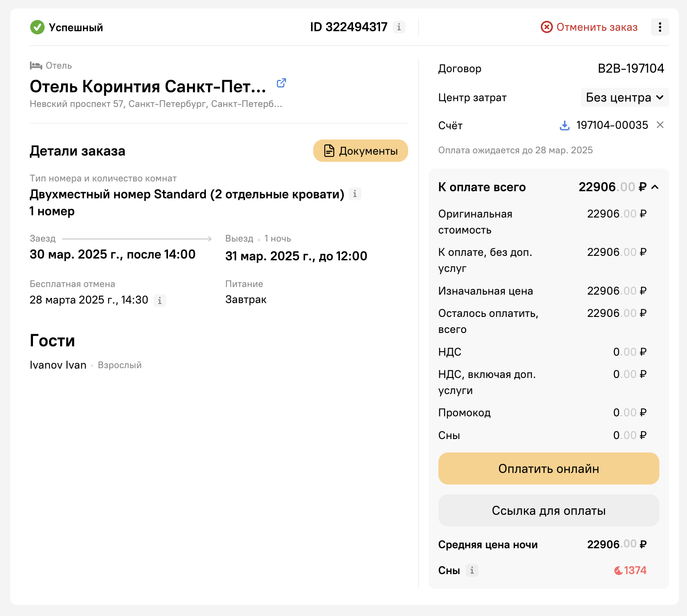687x616 pixels.
Task: Collapse К оплате всего breakdown chevron
Action: 655,187
